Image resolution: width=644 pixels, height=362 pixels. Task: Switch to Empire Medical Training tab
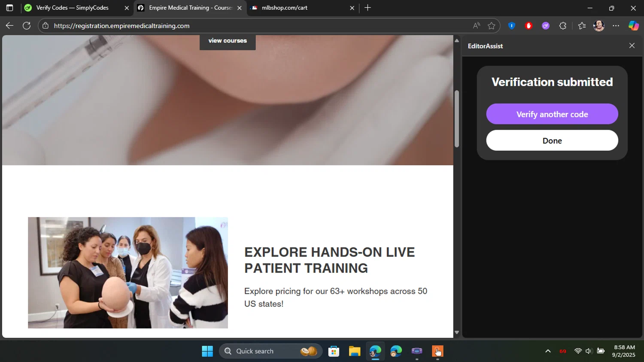[x=190, y=8]
